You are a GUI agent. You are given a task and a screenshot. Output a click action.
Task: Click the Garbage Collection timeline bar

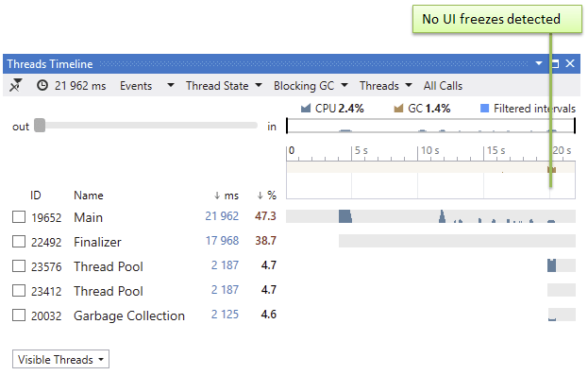click(x=562, y=315)
